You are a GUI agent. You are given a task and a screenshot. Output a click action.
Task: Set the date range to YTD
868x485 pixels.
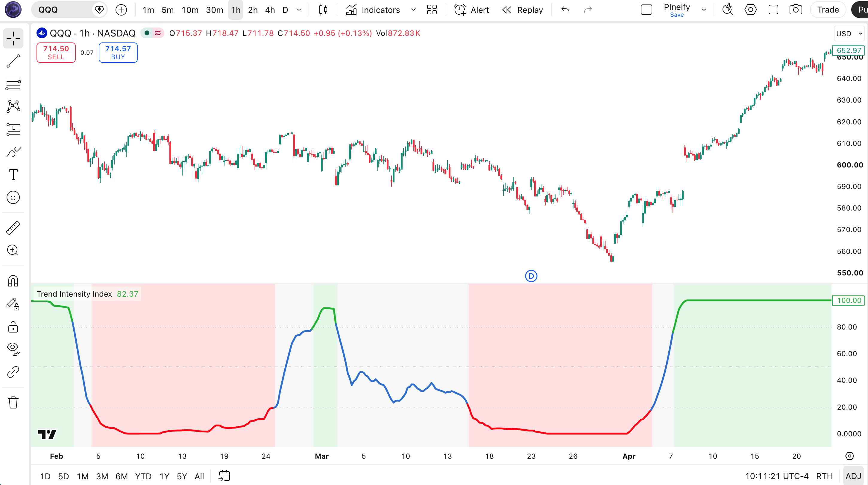[143, 476]
